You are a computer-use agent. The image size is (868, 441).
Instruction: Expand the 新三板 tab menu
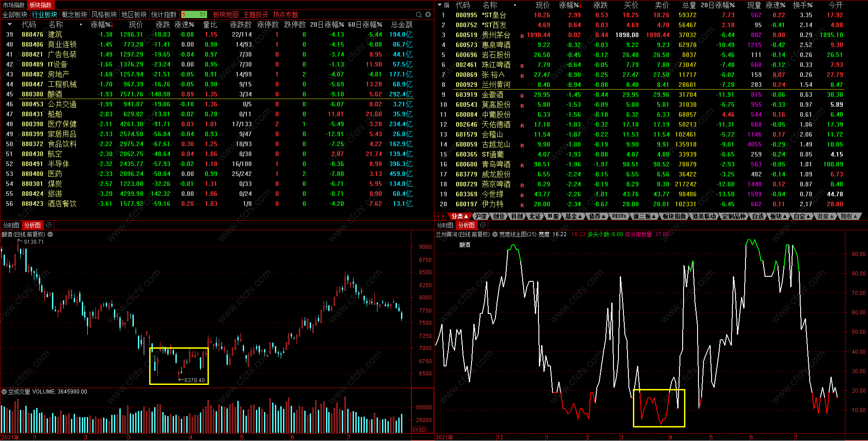point(644,216)
